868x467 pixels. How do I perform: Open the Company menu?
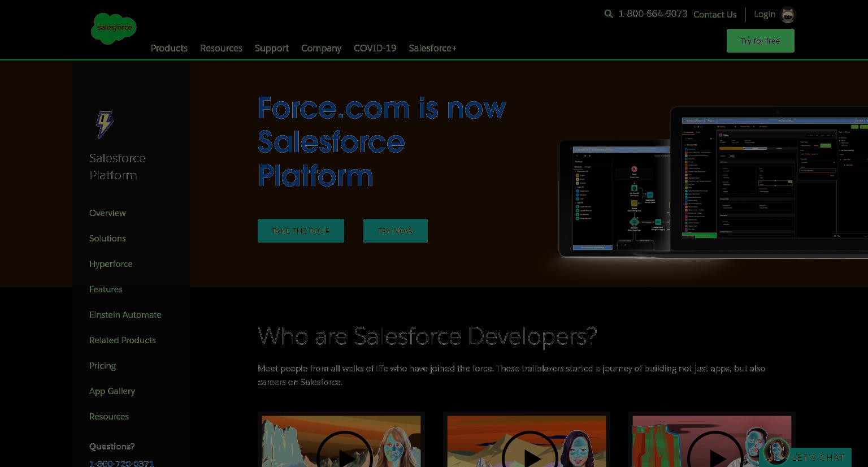coord(321,48)
